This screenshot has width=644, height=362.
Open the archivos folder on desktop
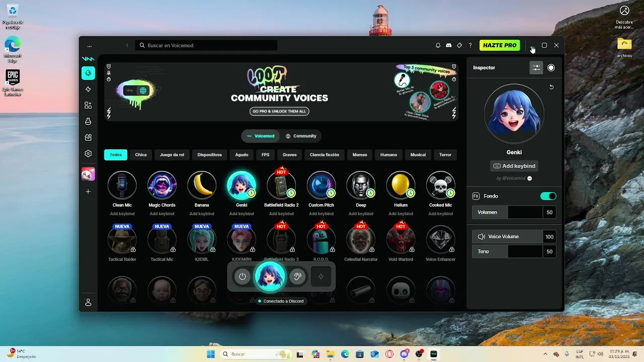click(x=624, y=48)
